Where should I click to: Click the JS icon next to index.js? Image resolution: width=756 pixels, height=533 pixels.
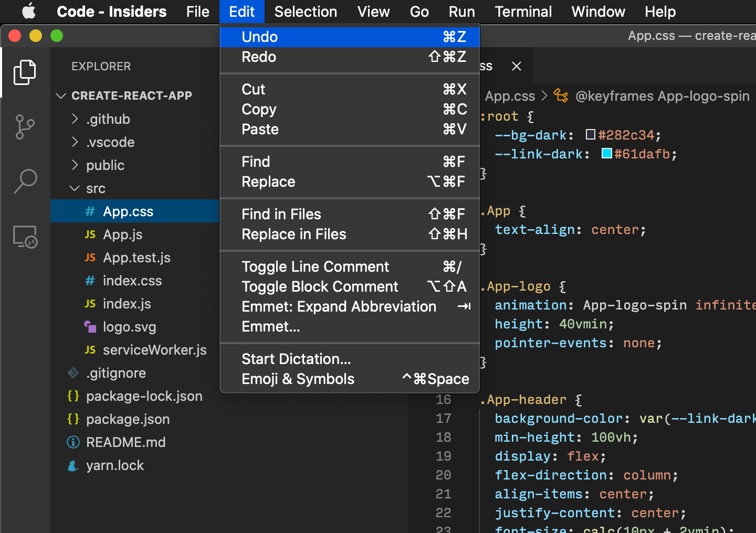coord(90,304)
